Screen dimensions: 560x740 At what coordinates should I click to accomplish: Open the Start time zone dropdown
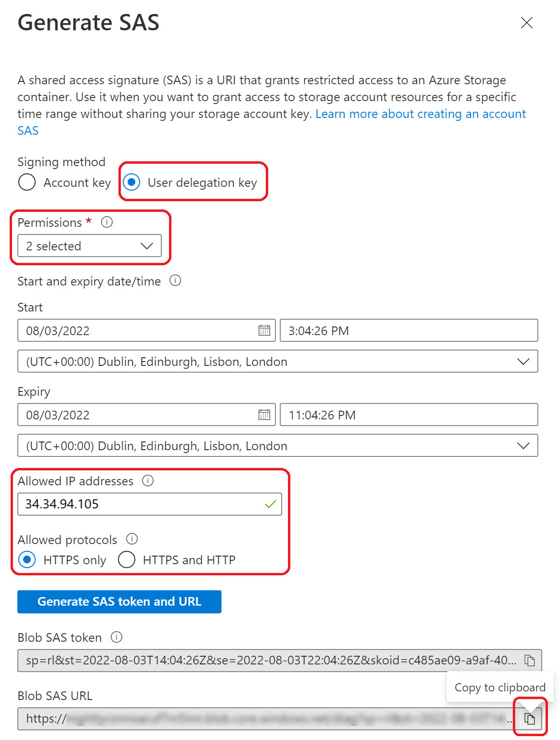pos(277,362)
